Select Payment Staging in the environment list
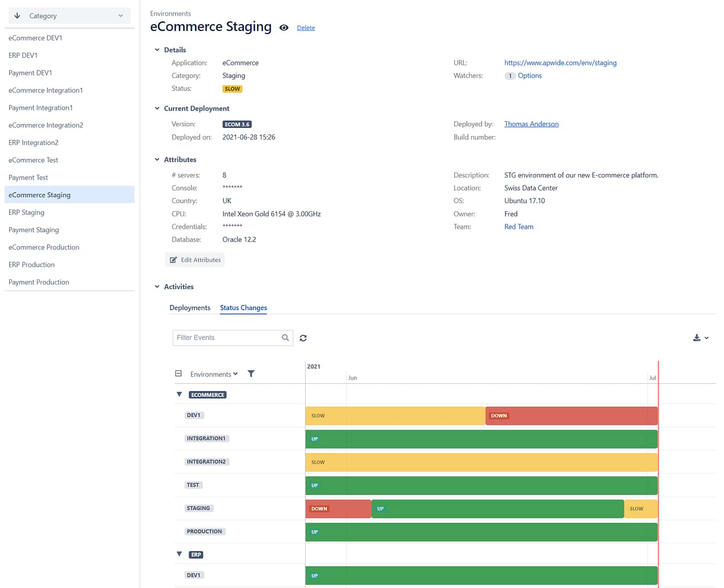Image resolution: width=724 pixels, height=588 pixels. click(x=33, y=229)
